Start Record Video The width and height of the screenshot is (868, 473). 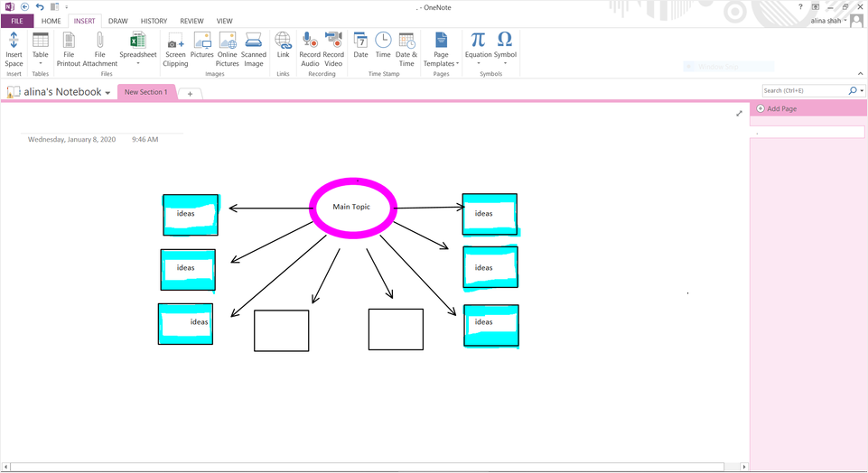333,42
